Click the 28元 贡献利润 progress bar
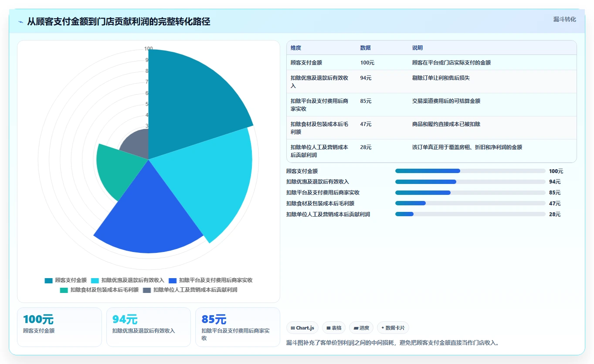The image size is (594, 364). (470, 214)
